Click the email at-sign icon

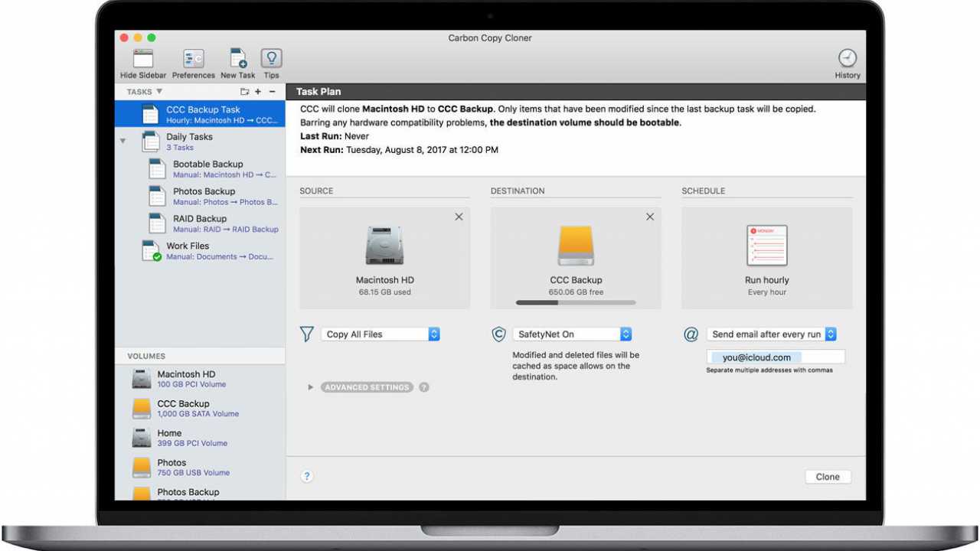(691, 334)
